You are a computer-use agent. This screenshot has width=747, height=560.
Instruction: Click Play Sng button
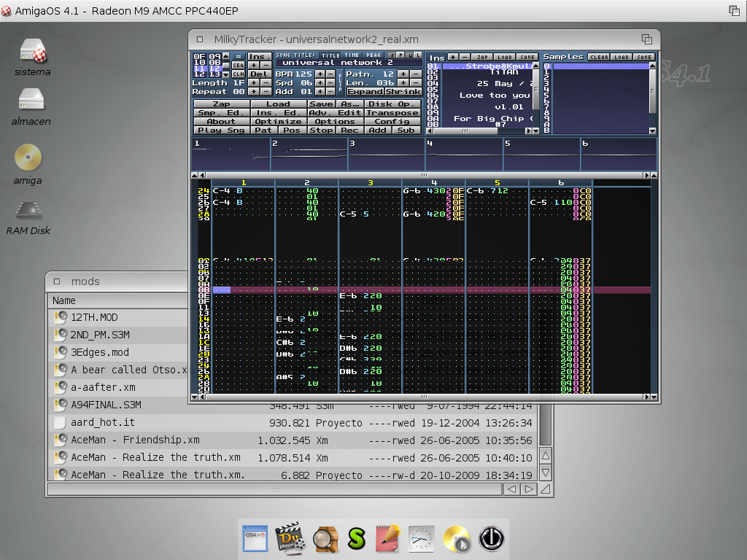222,130
